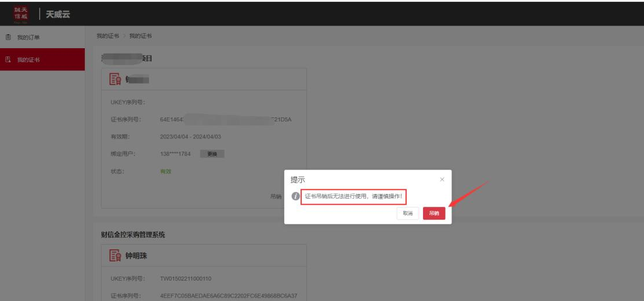Click the green 有效 status label

coord(166,171)
